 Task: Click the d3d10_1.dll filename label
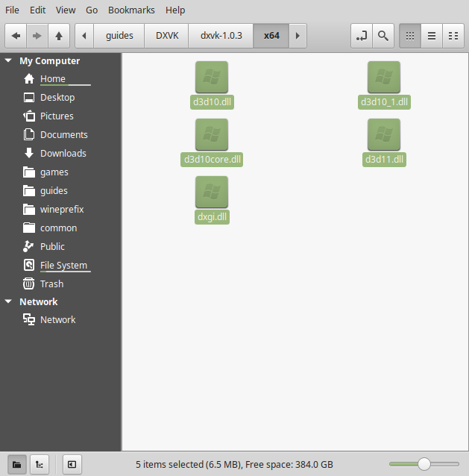click(384, 102)
